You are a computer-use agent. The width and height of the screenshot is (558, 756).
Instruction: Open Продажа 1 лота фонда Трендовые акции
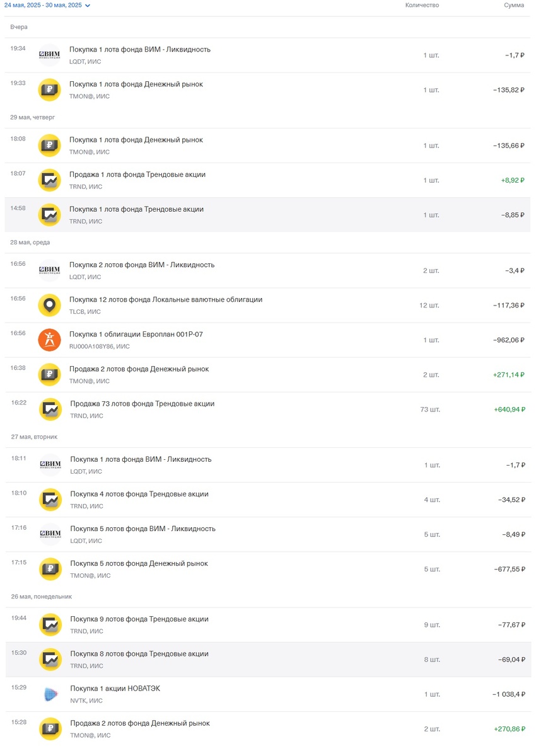(x=268, y=180)
